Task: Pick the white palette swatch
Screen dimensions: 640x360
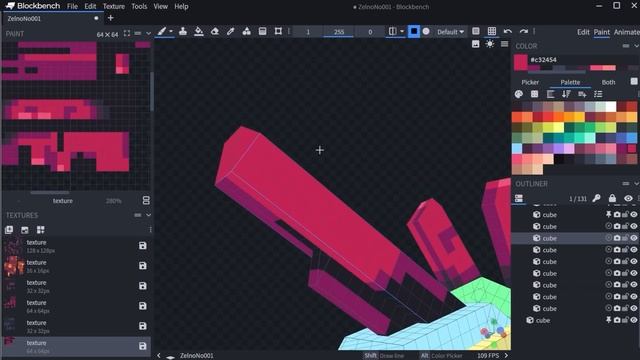Action: [611, 107]
